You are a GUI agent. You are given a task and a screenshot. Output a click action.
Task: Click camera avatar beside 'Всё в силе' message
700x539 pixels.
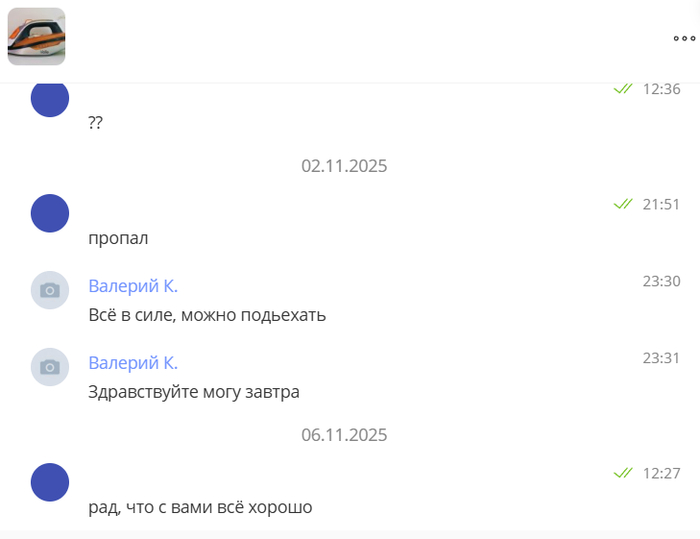(50, 290)
